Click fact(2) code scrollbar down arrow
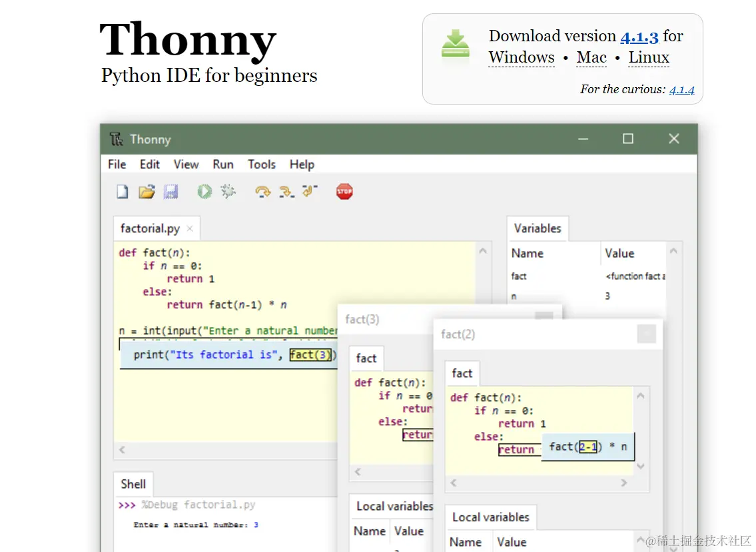This screenshot has width=756, height=552. tap(641, 465)
